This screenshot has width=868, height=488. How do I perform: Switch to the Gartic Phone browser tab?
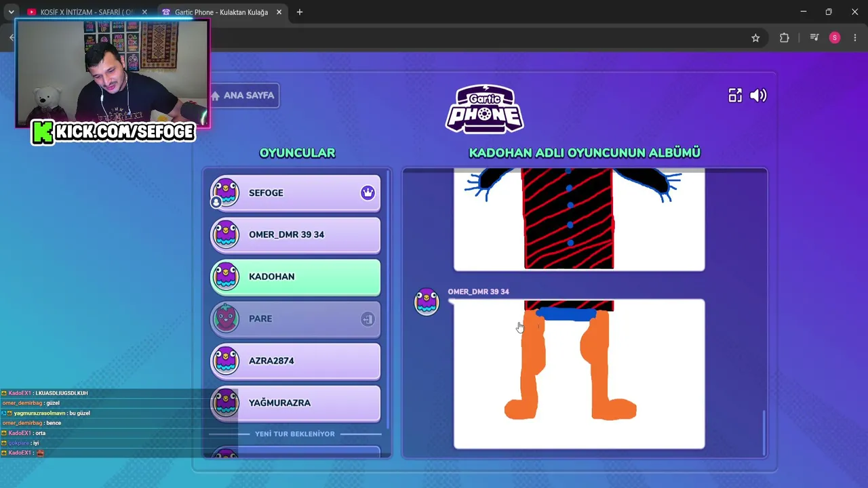click(221, 12)
